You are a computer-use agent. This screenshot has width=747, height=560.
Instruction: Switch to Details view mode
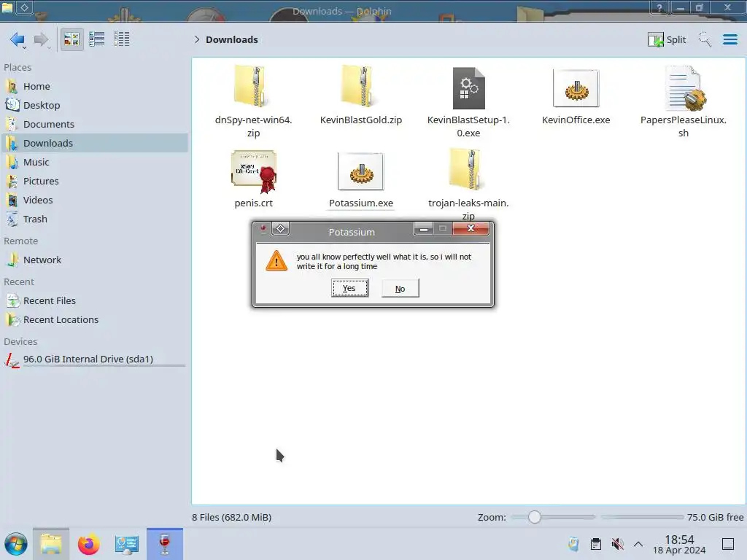click(x=122, y=39)
